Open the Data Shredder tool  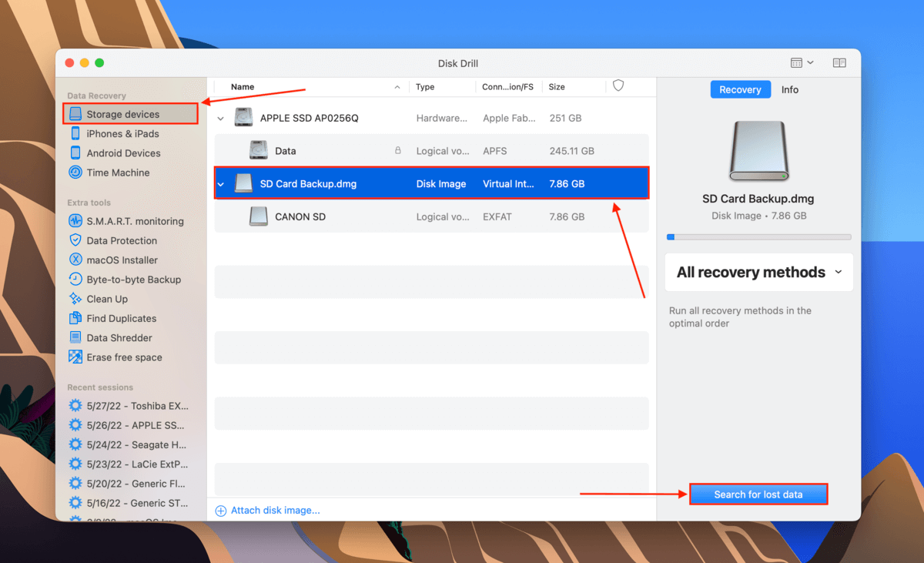pos(119,338)
